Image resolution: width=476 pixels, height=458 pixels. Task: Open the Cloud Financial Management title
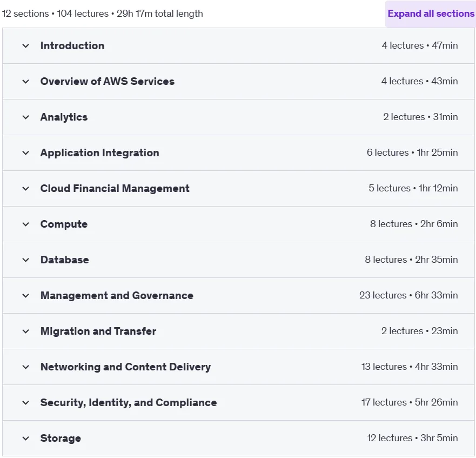[115, 188]
